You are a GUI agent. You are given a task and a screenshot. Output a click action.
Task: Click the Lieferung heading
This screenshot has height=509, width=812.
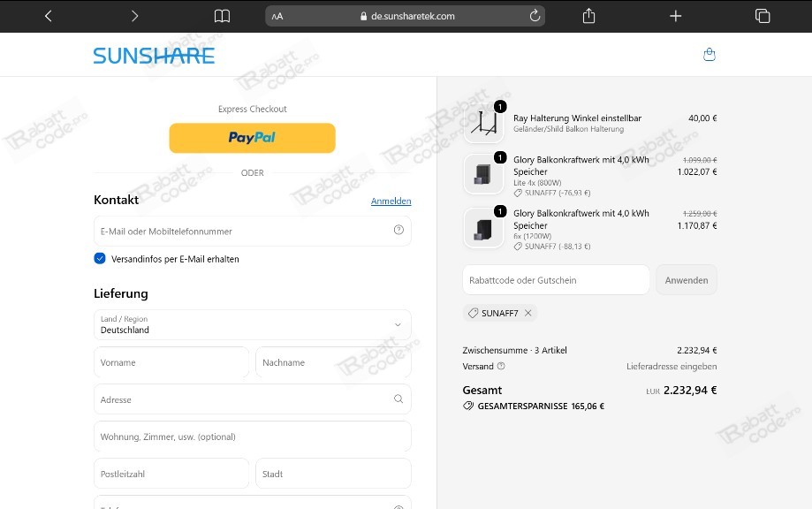tap(121, 293)
